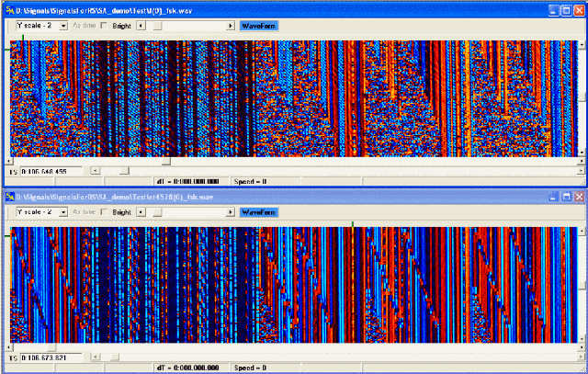This screenshot has width=588, height=374.
Task: Toggle Bright checkbox in 4578(0)_fsk.wav window
Action: click(104, 211)
